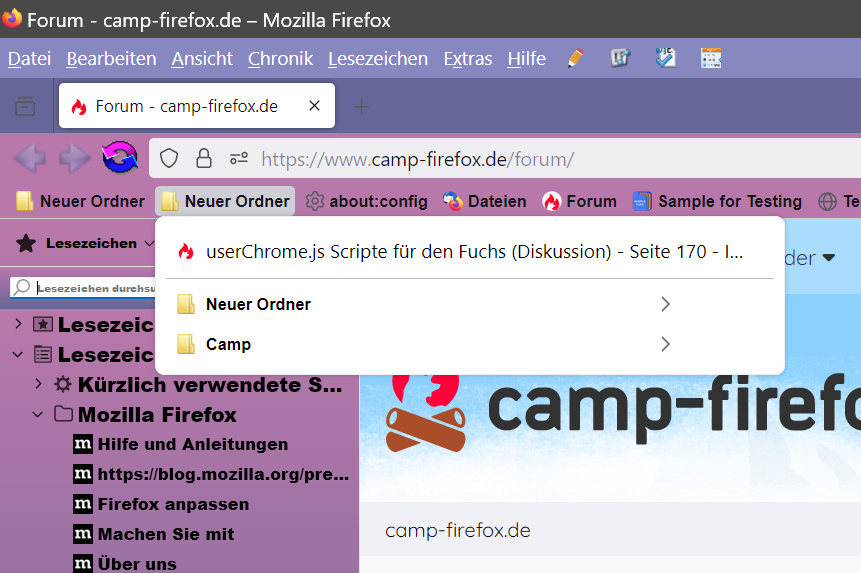The height and width of the screenshot is (573, 861).
Task: Click the camp-firefox.de breadcrumb link
Action: 457,530
